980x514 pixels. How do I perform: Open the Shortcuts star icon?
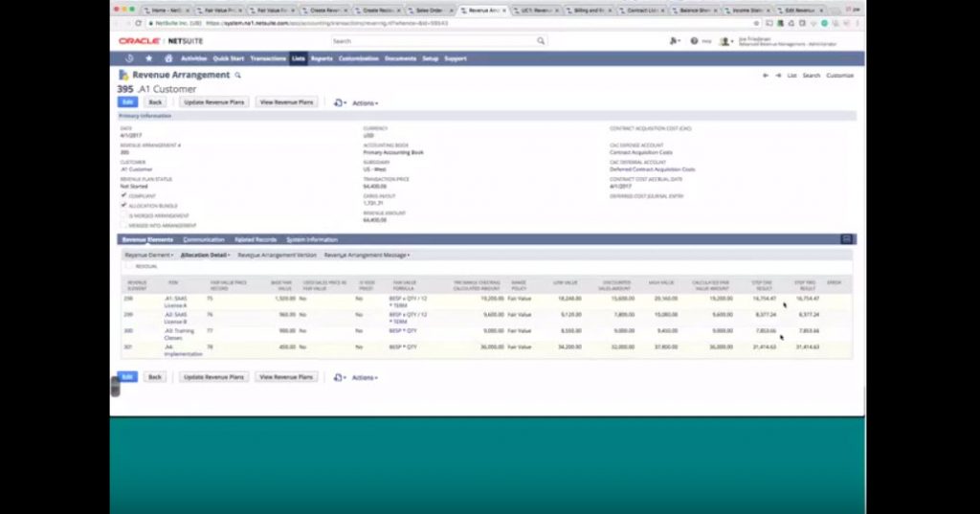click(148, 58)
